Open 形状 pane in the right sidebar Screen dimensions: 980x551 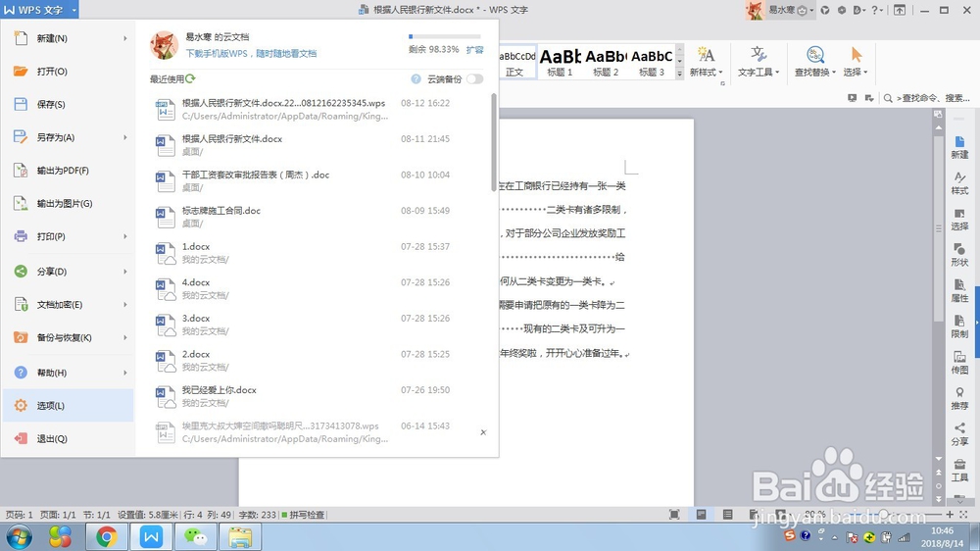[x=960, y=255]
